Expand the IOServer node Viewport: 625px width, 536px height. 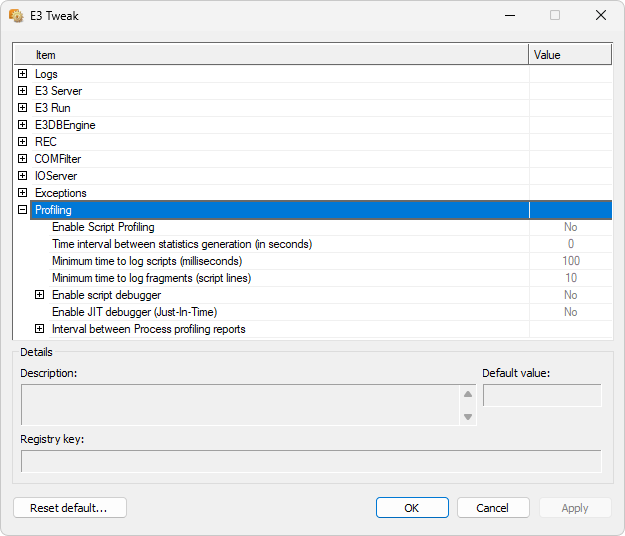click(23, 176)
